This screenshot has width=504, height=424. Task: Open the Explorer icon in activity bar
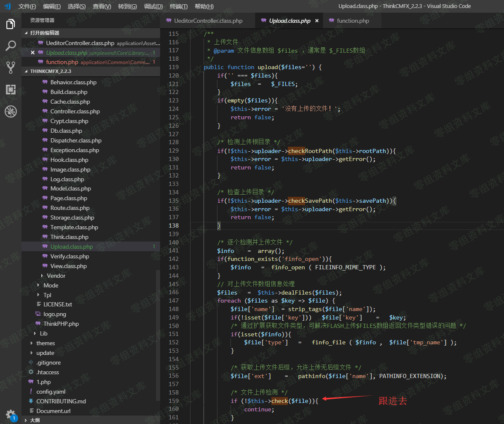coord(11,24)
